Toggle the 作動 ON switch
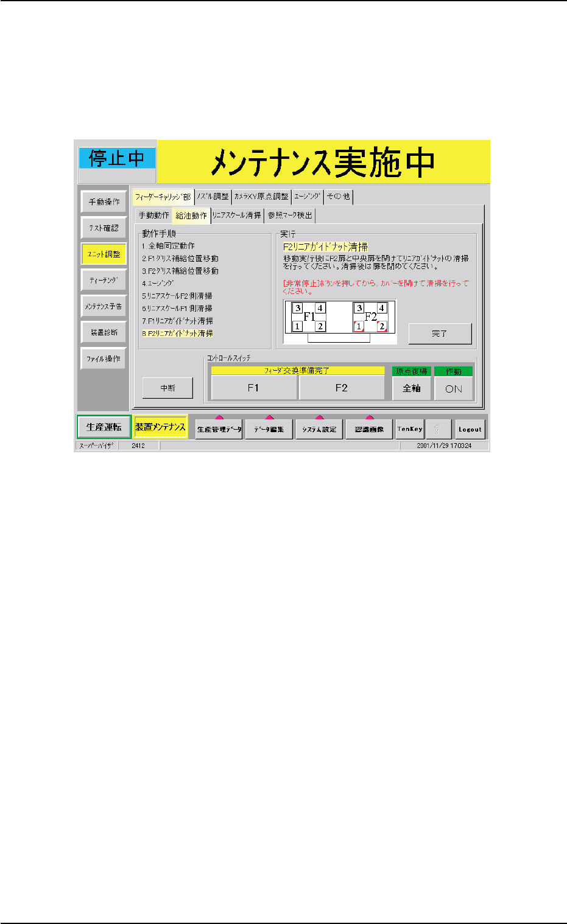Viewport: 567px width, 924px height. [x=454, y=388]
